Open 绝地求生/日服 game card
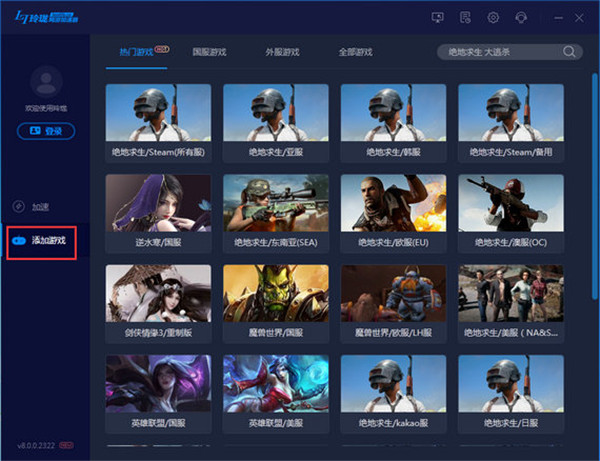The image size is (600, 461). (511, 394)
